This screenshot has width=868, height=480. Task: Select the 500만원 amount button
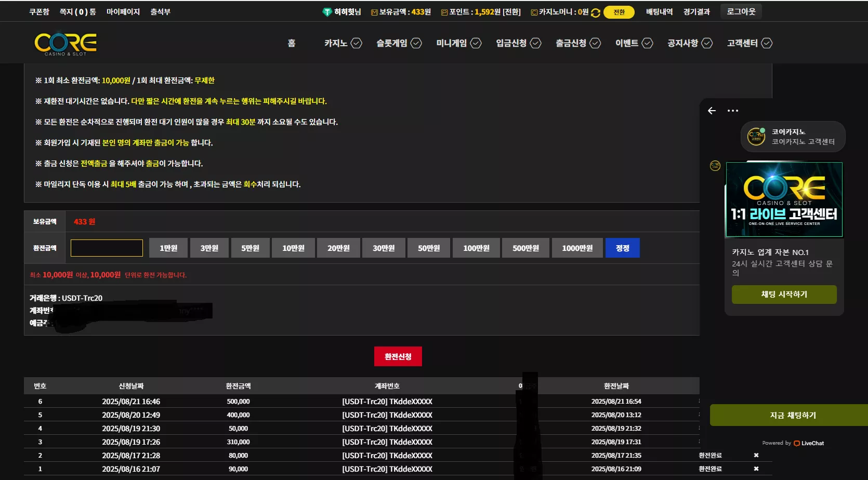[x=526, y=248]
